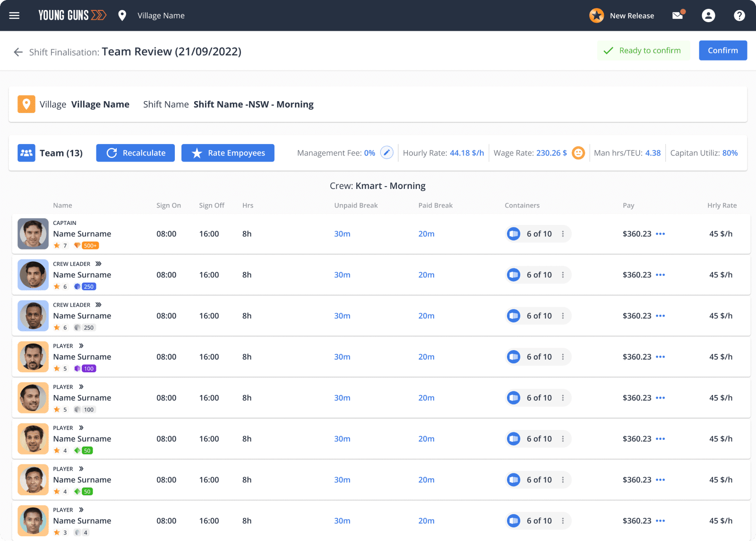The width and height of the screenshot is (756, 541).
Task: Click the Wage Rate 230.26 $ value
Action: pyautogui.click(x=551, y=153)
